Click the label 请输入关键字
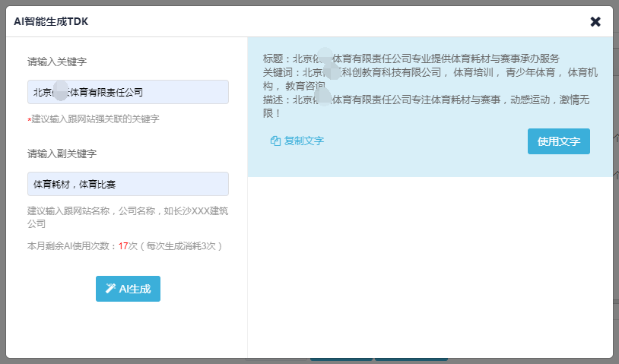Viewport: 619px width, 364px height. [57, 62]
